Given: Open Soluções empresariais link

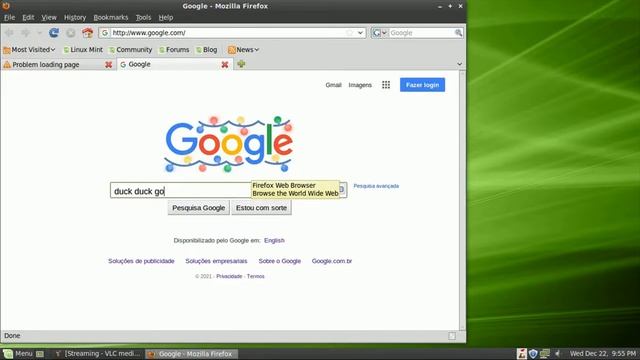Looking at the screenshot, I should [x=216, y=261].
